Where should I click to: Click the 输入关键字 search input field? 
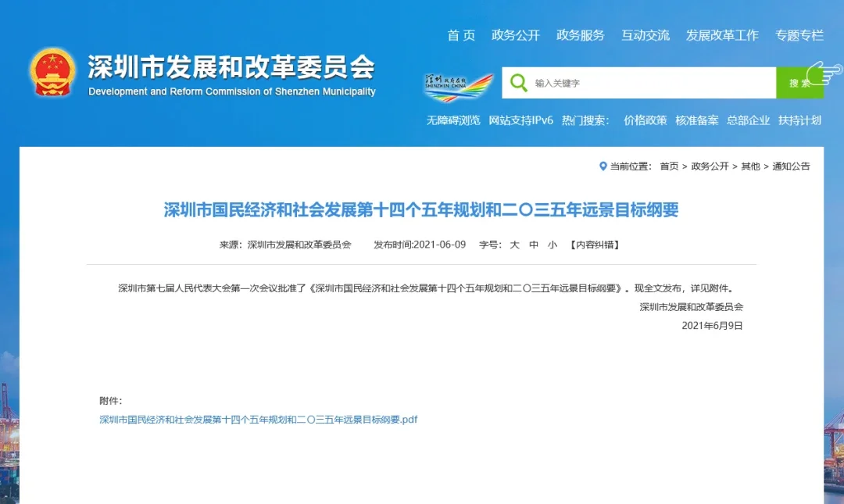point(639,83)
